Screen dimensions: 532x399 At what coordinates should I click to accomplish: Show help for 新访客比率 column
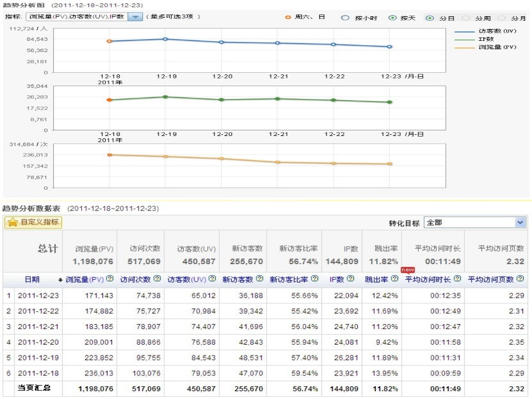pos(314,279)
